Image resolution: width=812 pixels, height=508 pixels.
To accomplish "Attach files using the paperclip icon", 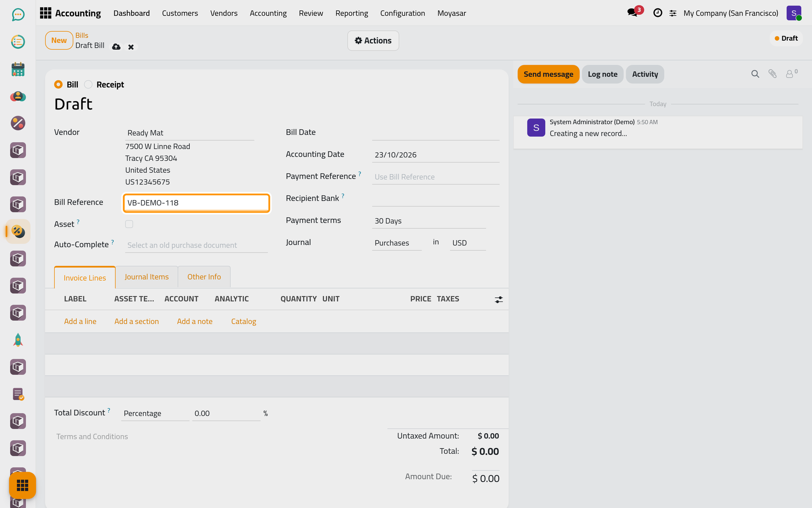I will [x=772, y=74].
